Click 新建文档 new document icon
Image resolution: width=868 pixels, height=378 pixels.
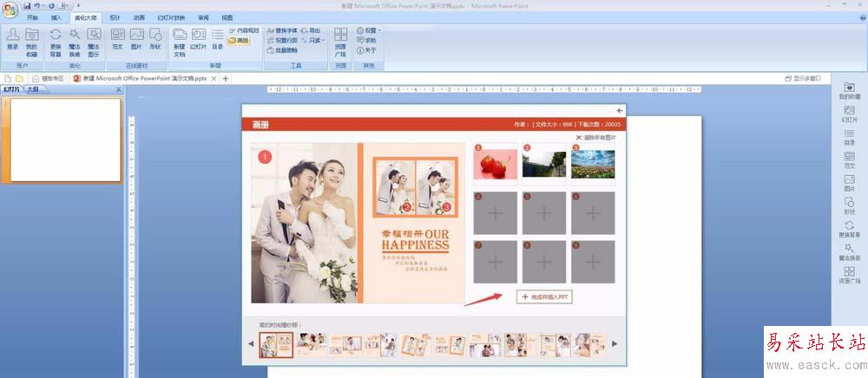pos(180,42)
